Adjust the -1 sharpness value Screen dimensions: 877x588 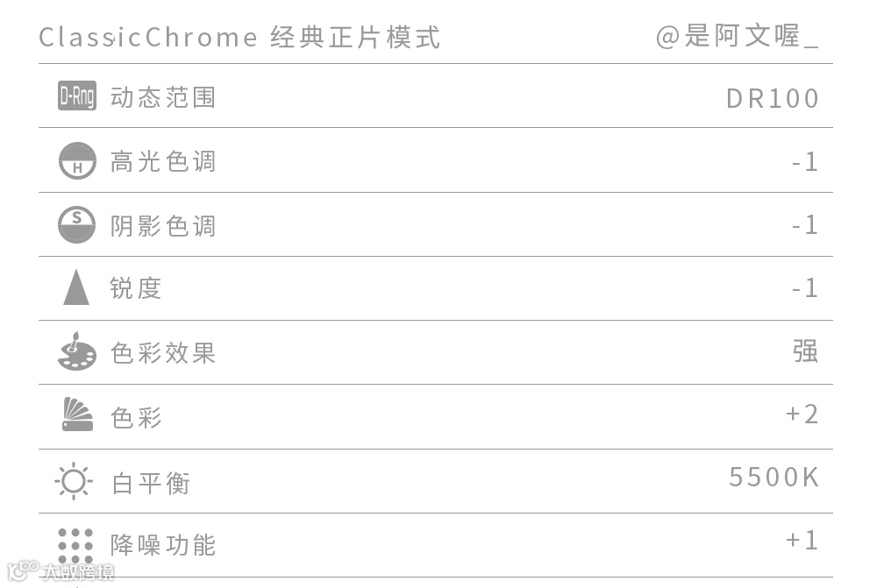tap(805, 288)
